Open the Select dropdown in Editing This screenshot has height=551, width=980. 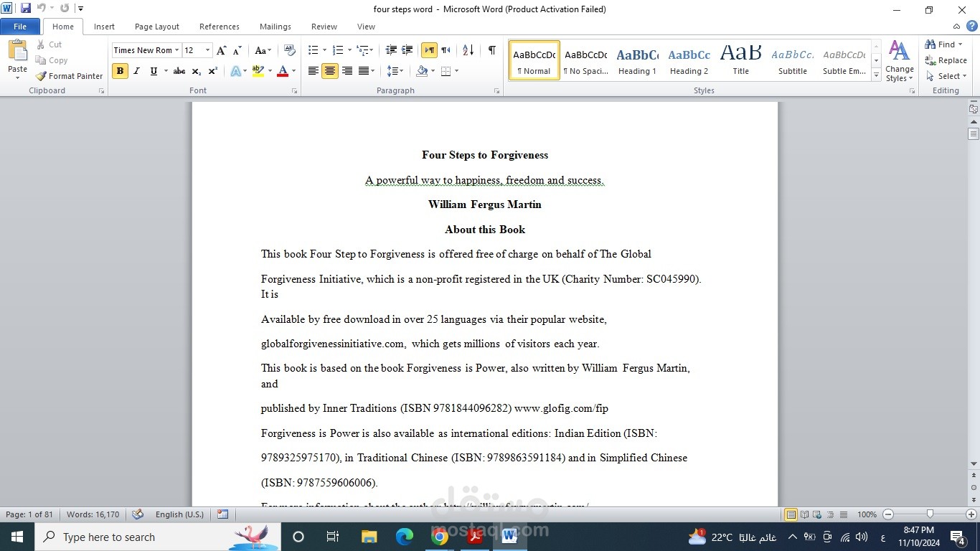tap(946, 76)
